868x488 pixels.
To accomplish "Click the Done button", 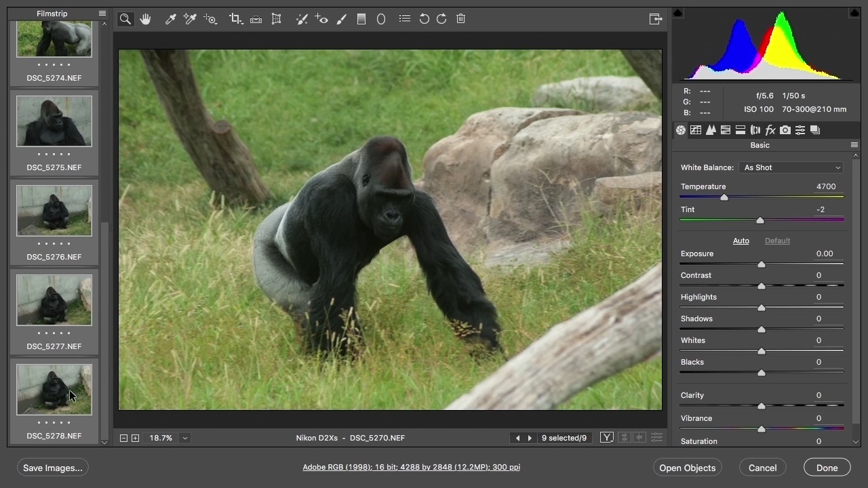I will [827, 468].
